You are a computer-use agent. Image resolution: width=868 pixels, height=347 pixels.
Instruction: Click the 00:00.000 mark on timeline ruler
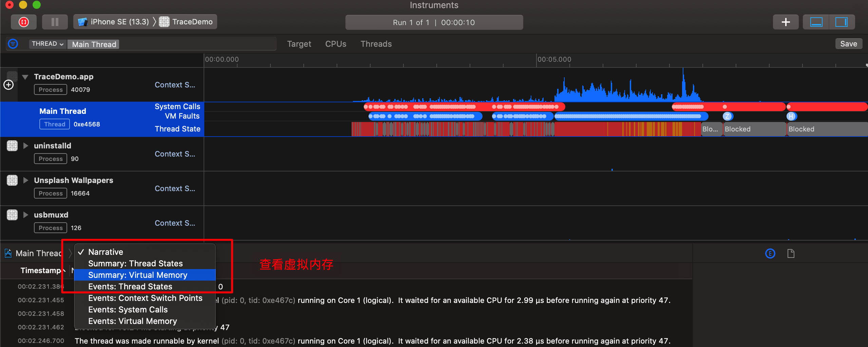222,59
